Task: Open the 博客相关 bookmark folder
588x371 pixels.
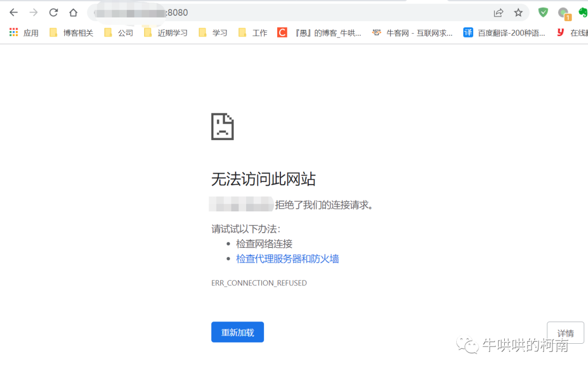Action: coord(71,33)
